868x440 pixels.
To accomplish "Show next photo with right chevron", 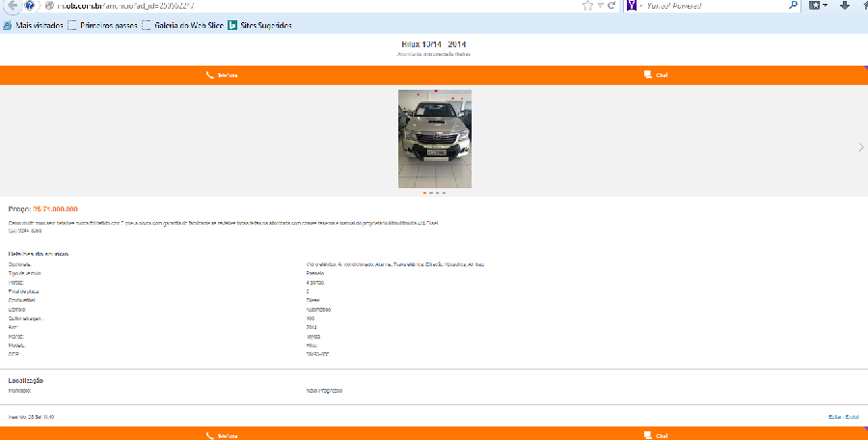I will (x=861, y=147).
